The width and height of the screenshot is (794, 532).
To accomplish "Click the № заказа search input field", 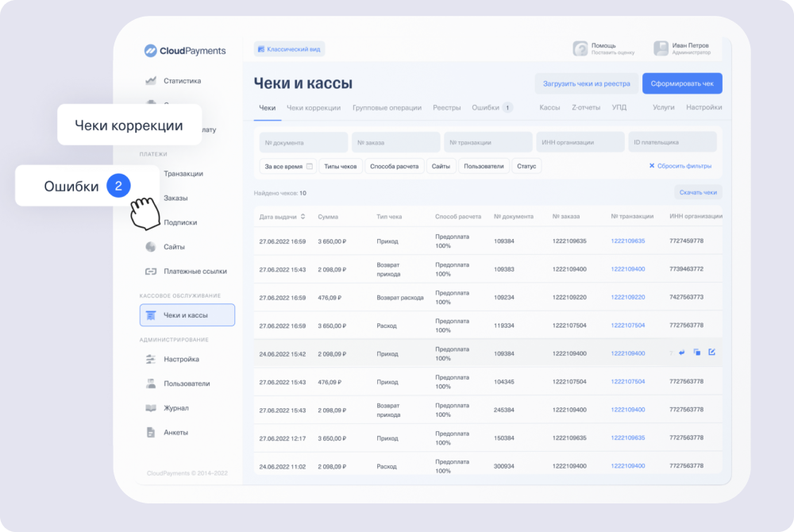I will pos(395,141).
